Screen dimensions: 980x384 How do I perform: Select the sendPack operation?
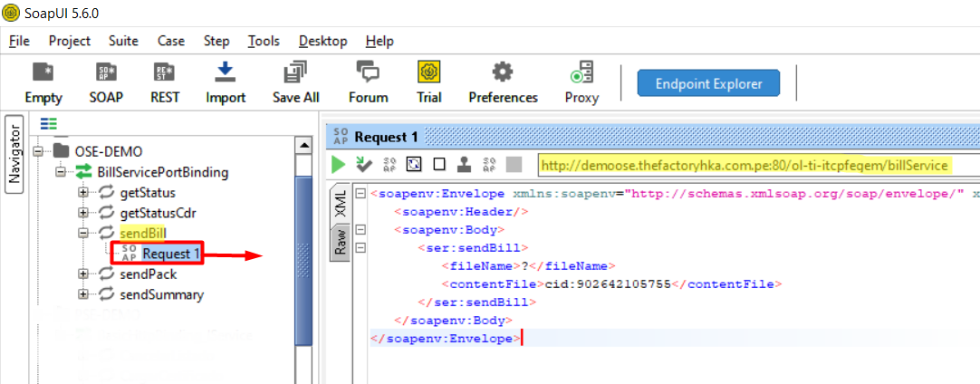coord(149,274)
